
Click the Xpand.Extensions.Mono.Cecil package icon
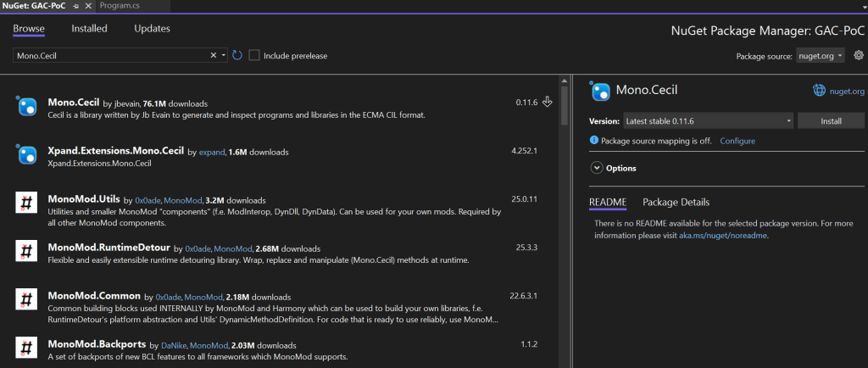[x=27, y=154]
